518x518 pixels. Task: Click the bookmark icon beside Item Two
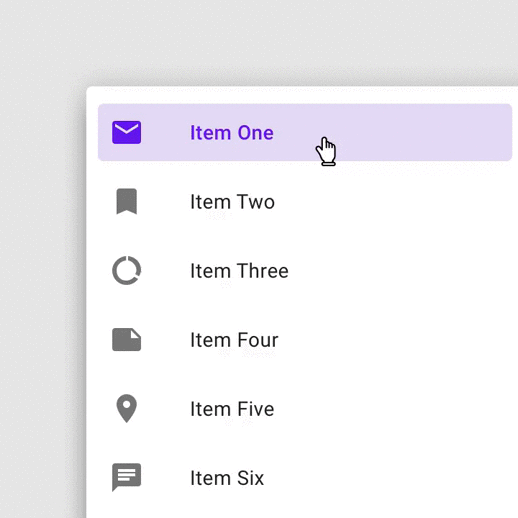127,201
